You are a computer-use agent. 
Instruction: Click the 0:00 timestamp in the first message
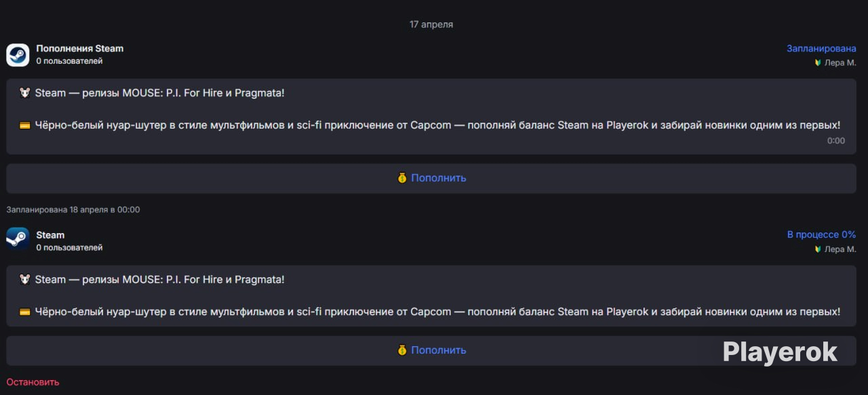[836, 141]
